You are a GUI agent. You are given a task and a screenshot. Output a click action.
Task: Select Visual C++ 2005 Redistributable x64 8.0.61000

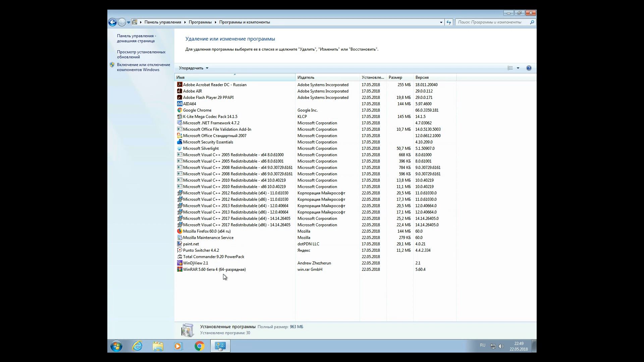(315, 155)
